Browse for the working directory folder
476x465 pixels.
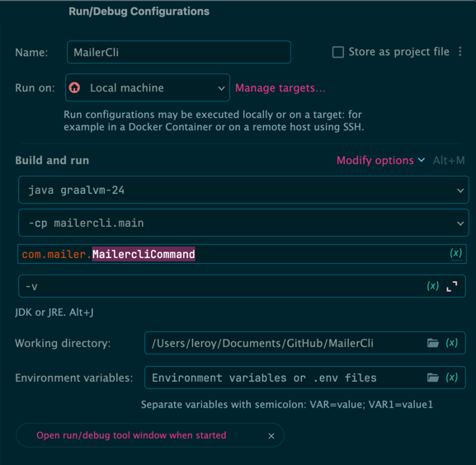[x=433, y=343]
